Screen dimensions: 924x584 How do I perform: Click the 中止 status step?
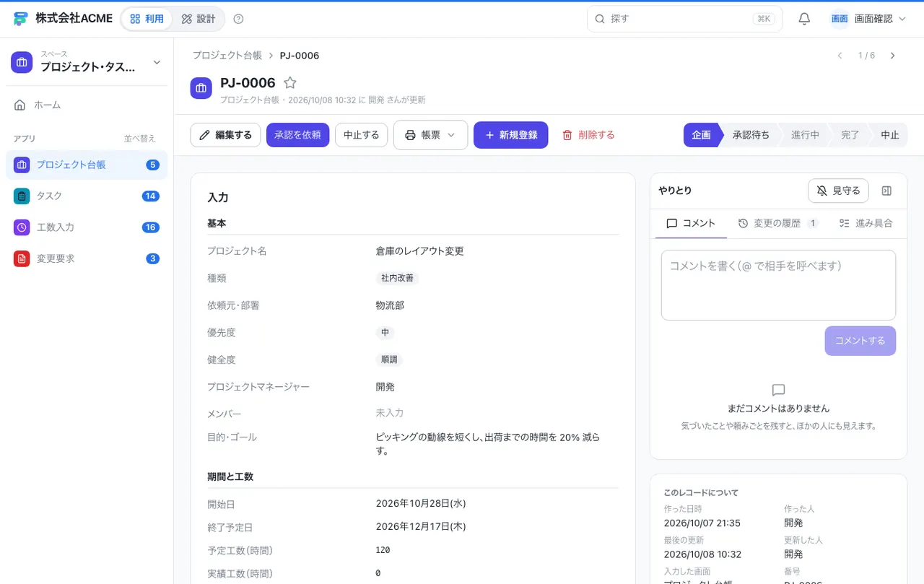[889, 135]
